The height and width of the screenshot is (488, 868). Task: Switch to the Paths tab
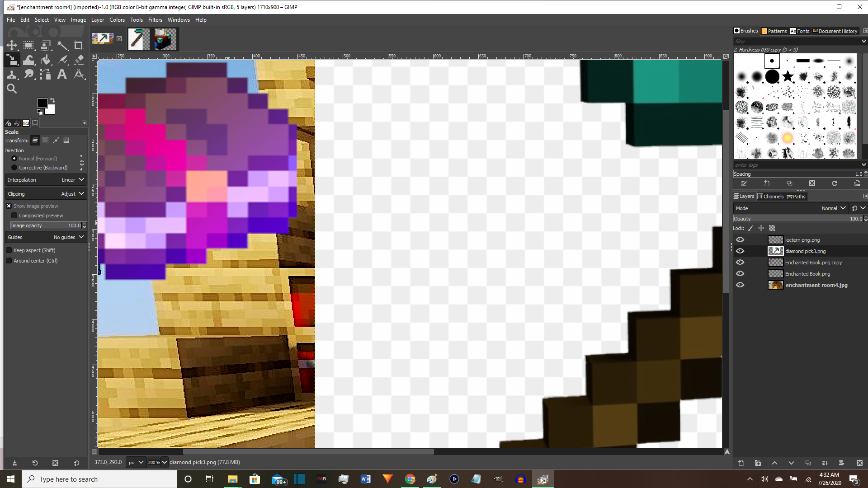(x=796, y=197)
